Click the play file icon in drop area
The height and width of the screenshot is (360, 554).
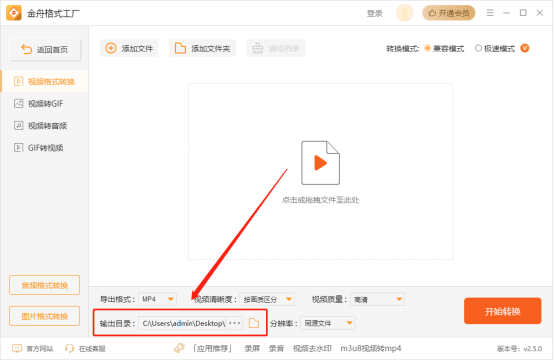tap(320, 163)
